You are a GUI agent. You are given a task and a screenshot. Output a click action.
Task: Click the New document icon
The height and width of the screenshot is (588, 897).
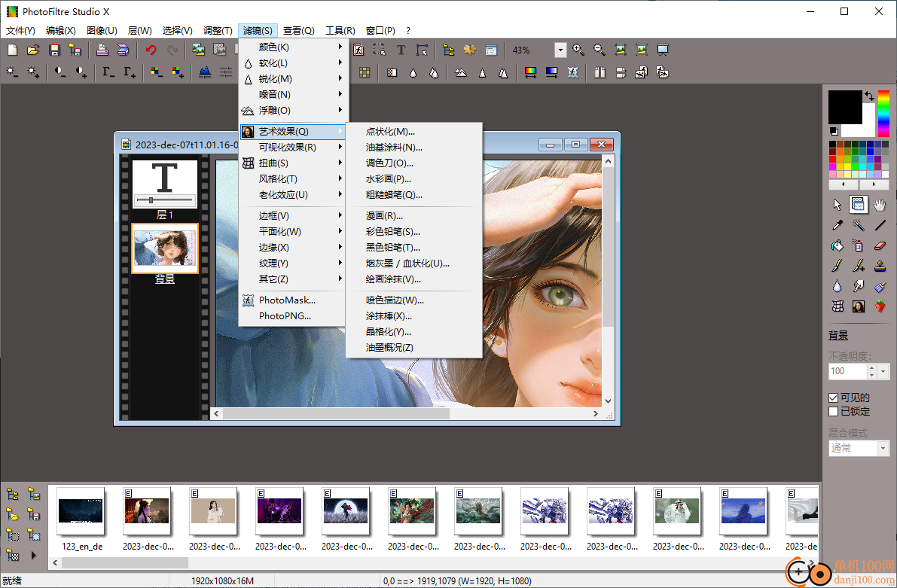click(12, 50)
